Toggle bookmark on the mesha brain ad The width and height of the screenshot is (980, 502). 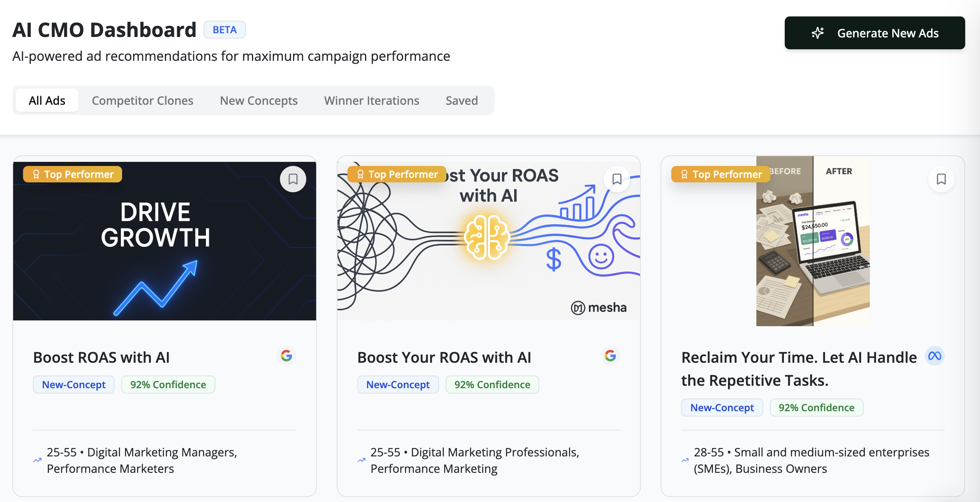pyautogui.click(x=617, y=179)
